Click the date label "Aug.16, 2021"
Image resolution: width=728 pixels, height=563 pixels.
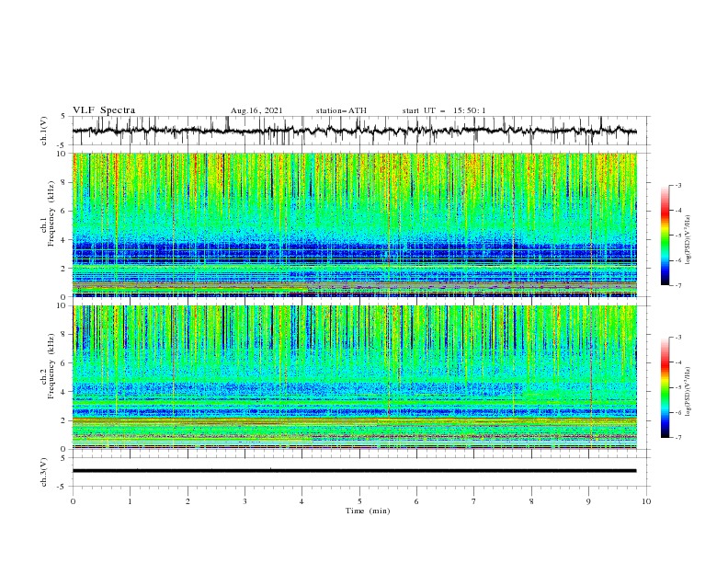click(x=256, y=110)
